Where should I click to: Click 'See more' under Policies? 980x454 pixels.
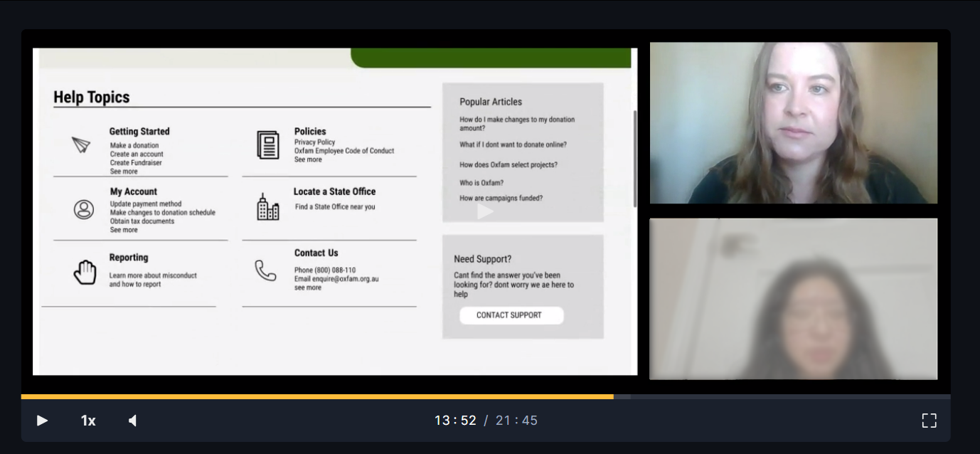308,159
